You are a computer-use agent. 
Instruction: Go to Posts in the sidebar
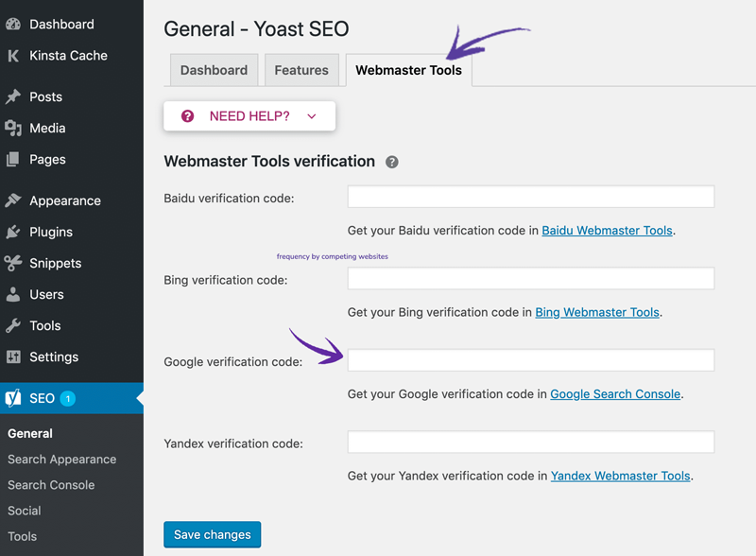pos(45,97)
